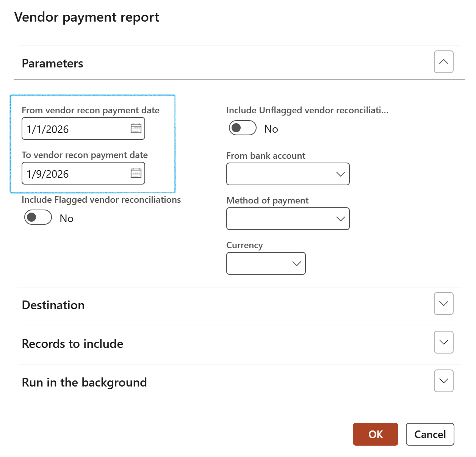
Task: Enable Include Unflagged vendor reconciliations toggle
Action: [243, 128]
